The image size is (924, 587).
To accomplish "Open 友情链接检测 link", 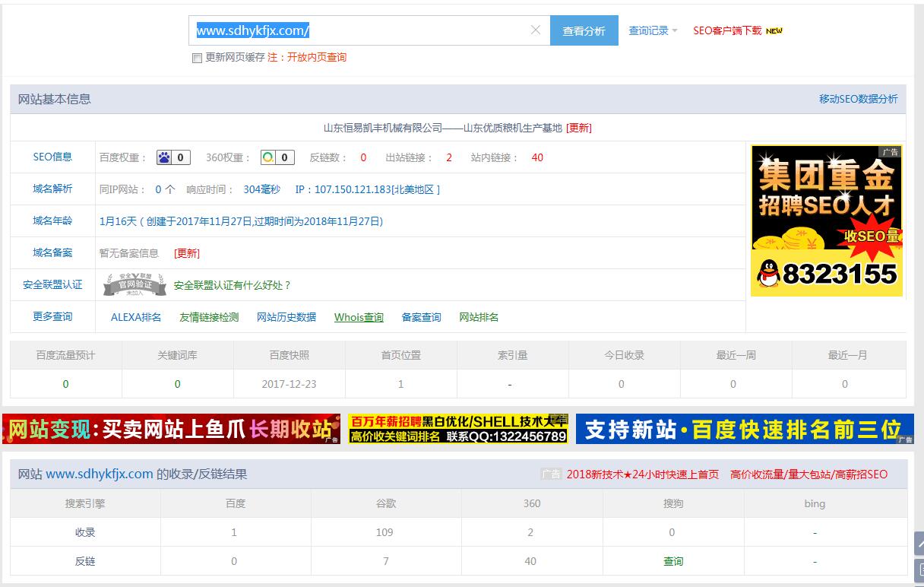I will [209, 317].
